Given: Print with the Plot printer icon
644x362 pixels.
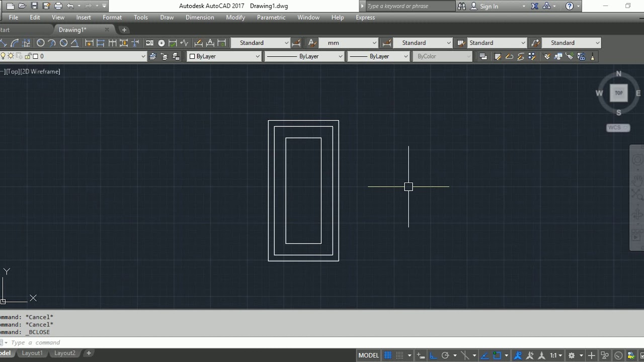Looking at the screenshot, I should click(x=58, y=6).
